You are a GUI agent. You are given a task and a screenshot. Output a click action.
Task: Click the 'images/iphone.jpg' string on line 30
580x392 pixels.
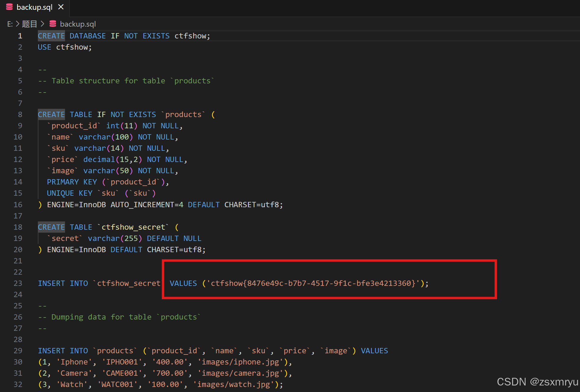(x=240, y=362)
